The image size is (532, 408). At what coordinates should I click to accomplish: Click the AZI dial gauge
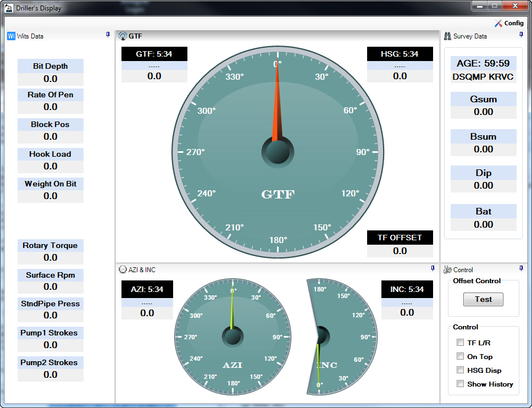233,337
